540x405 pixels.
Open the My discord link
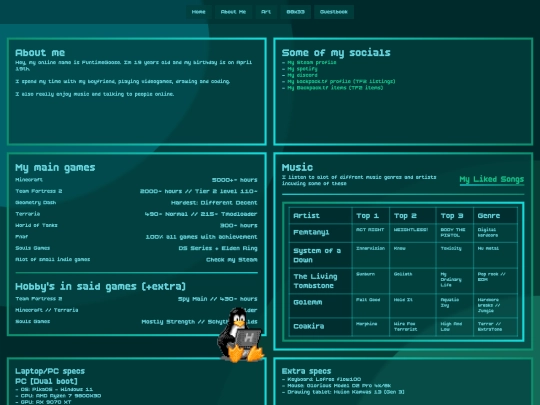(302, 75)
